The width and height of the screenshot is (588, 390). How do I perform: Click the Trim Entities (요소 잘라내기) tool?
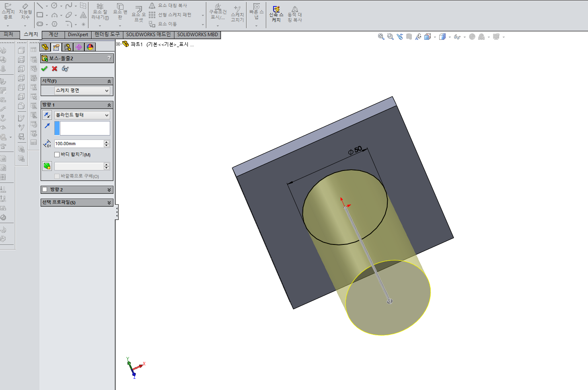[x=100, y=11]
